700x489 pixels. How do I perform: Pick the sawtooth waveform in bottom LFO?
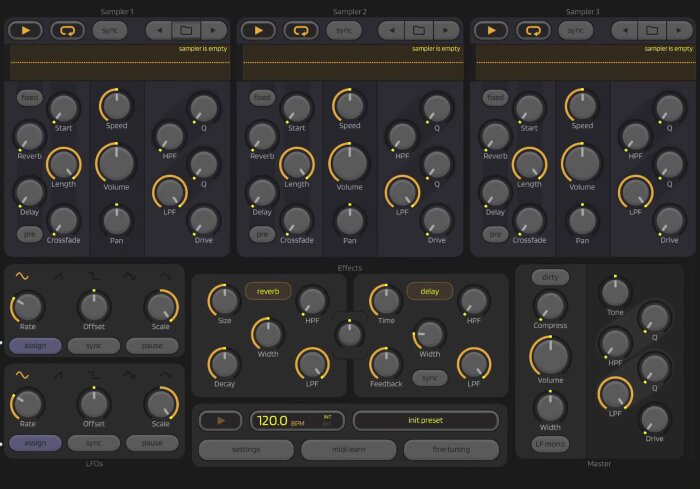(x=58, y=375)
